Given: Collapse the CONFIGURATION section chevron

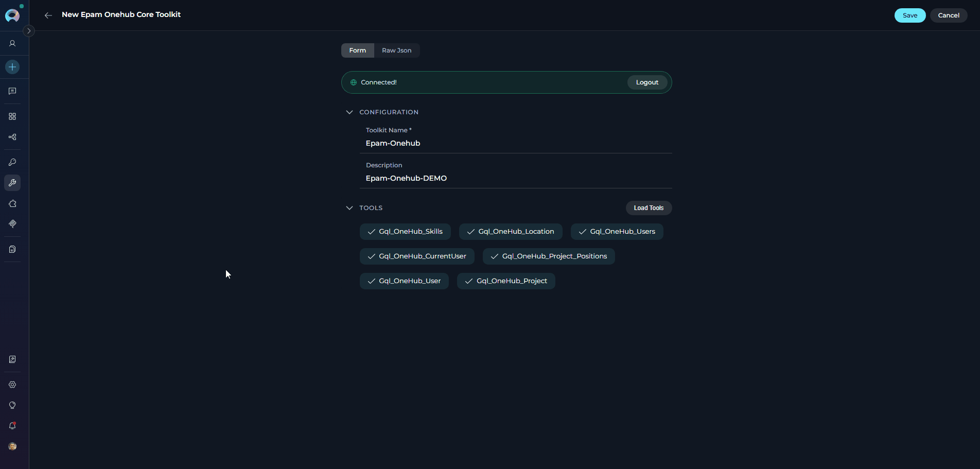Looking at the screenshot, I should (x=349, y=112).
